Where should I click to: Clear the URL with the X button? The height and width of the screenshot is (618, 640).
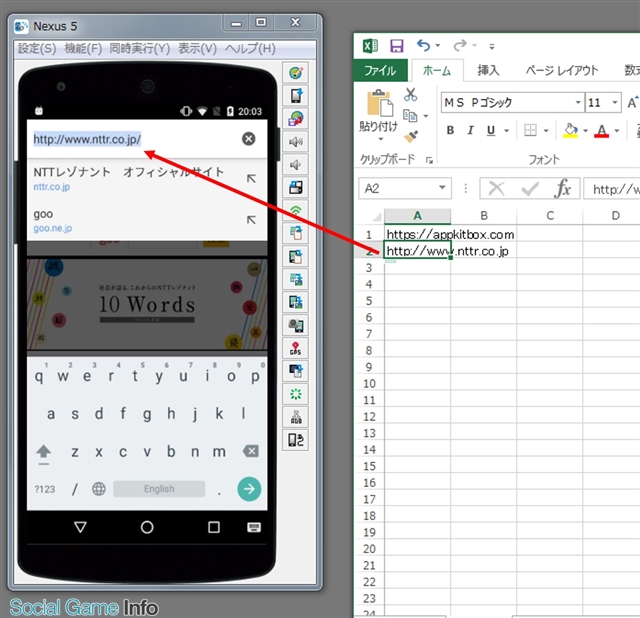[248, 139]
